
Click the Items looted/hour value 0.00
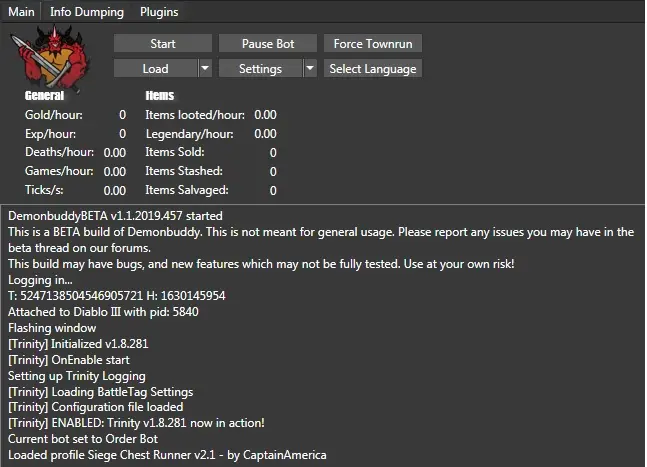(265, 115)
